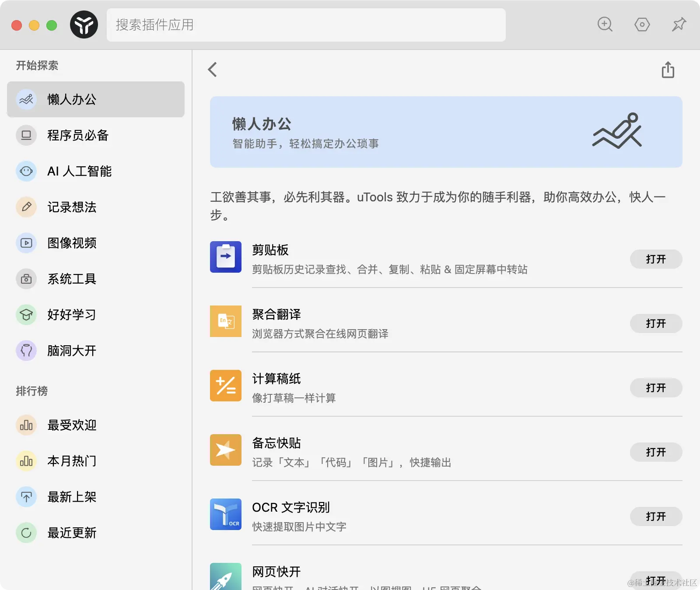Viewport: 700px width, 590px height.
Task: Click the OCR 文字识别 plugin title
Action: [291, 507]
